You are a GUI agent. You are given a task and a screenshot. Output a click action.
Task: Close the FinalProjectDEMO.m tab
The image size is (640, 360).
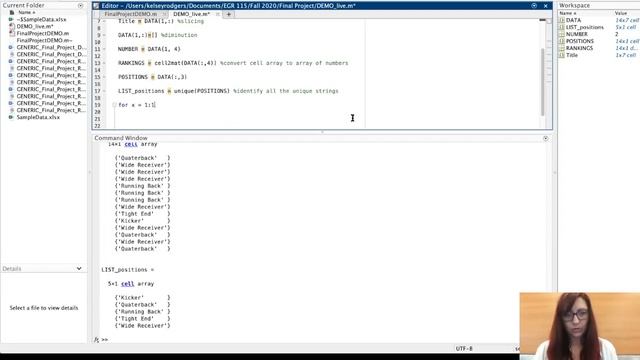point(164,14)
